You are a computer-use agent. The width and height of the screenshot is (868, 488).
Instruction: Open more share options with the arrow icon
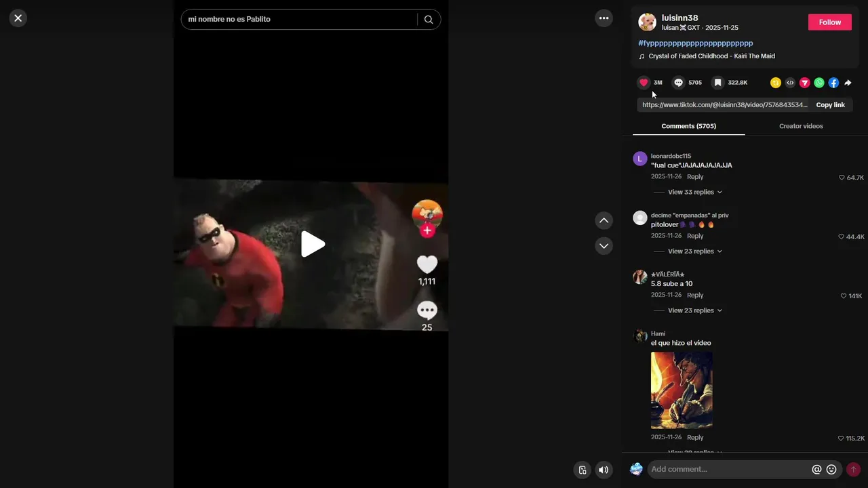click(848, 83)
